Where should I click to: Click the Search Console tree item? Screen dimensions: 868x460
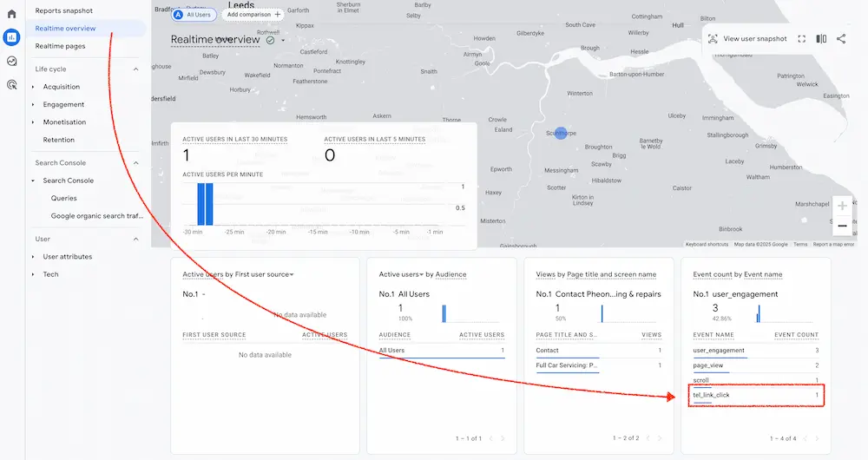click(68, 181)
